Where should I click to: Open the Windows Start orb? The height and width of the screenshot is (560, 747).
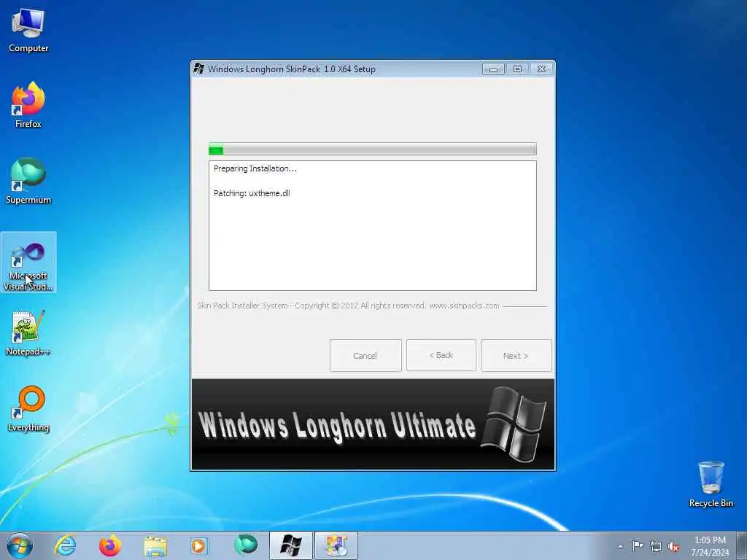pos(20,545)
